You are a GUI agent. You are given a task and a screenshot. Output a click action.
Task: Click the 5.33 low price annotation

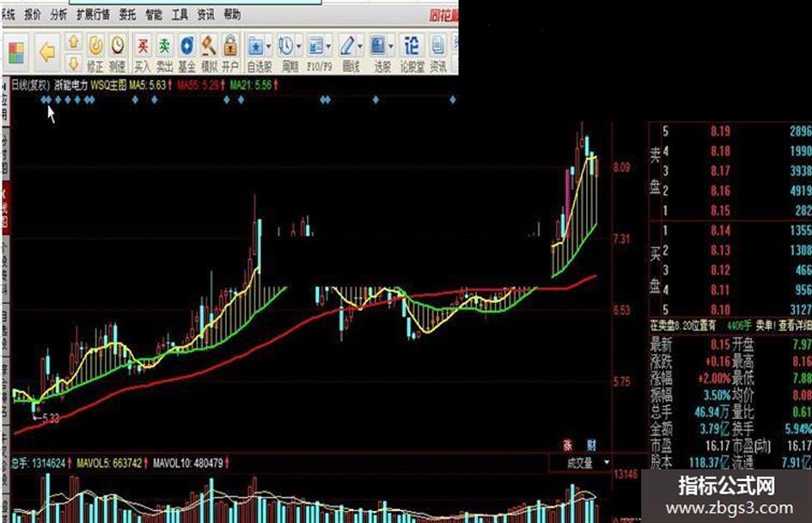pyautogui.click(x=51, y=418)
